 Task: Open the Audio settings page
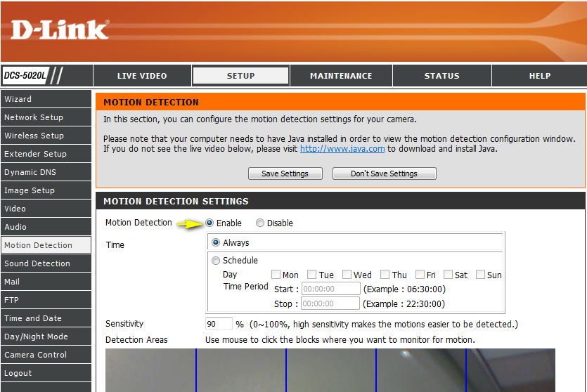(x=46, y=227)
